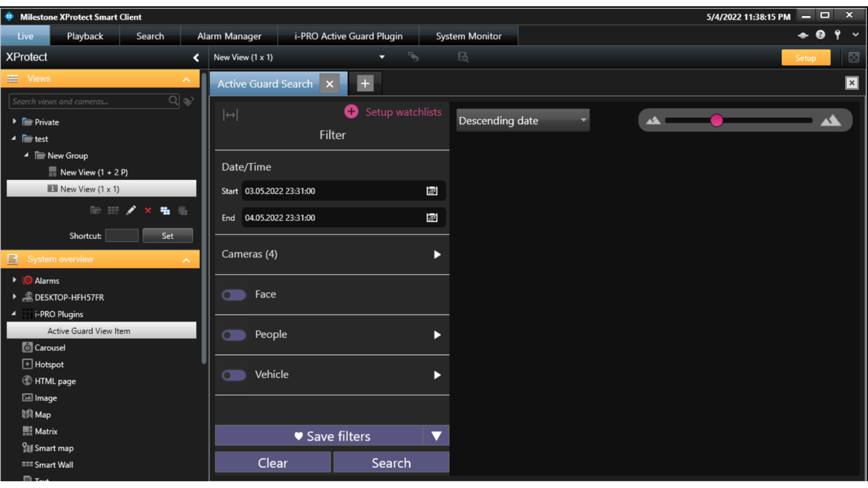Open the Save filters dropdown arrow
Screen dimensions: 868x488
click(x=436, y=436)
